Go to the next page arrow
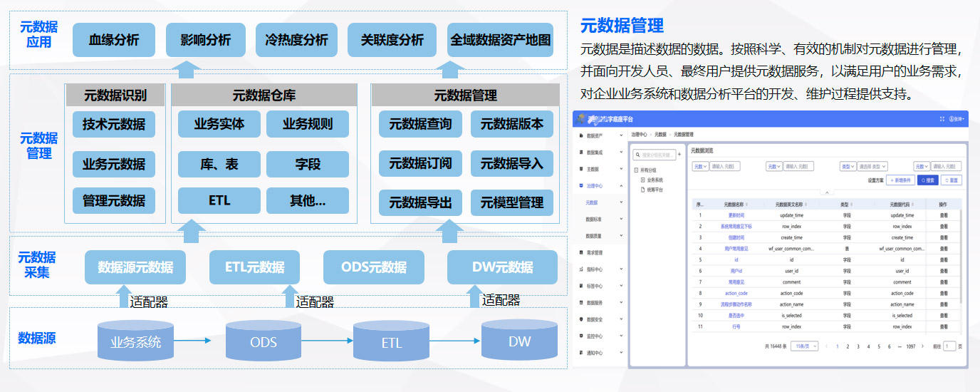 click(x=922, y=346)
